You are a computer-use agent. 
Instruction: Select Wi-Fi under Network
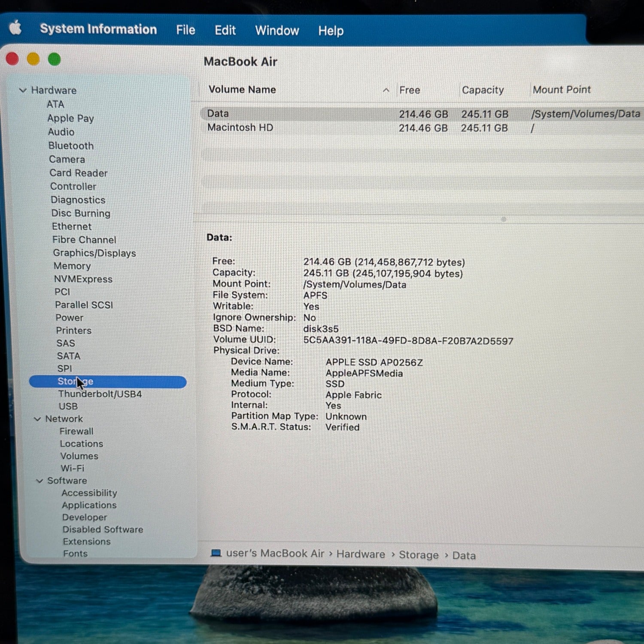click(x=73, y=468)
